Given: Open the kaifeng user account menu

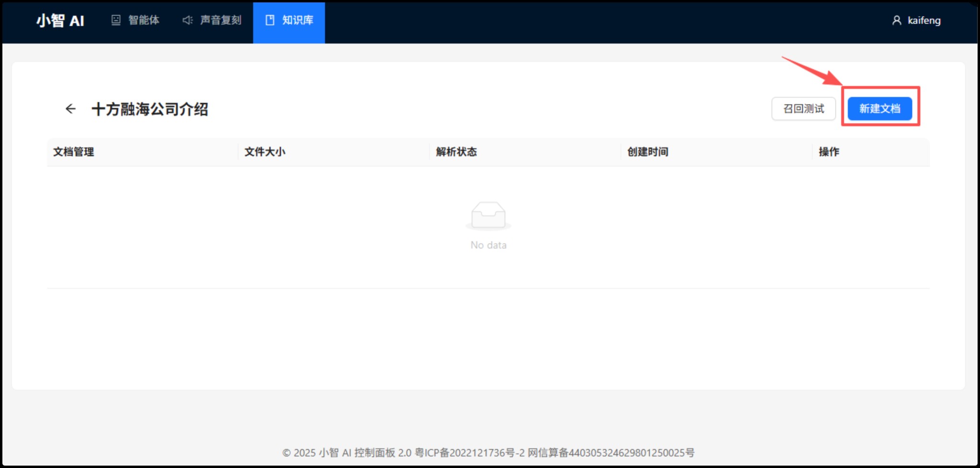Looking at the screenshot, I should tap(916, 21).
